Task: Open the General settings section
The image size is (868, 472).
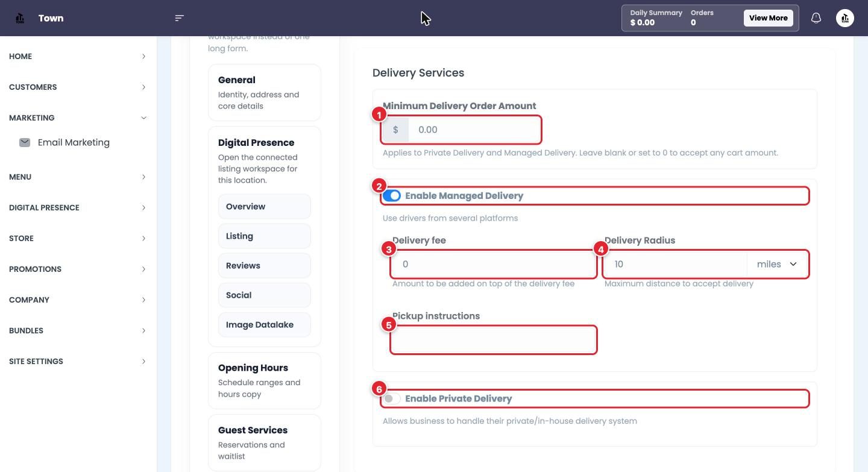Action: pos(265,92)
